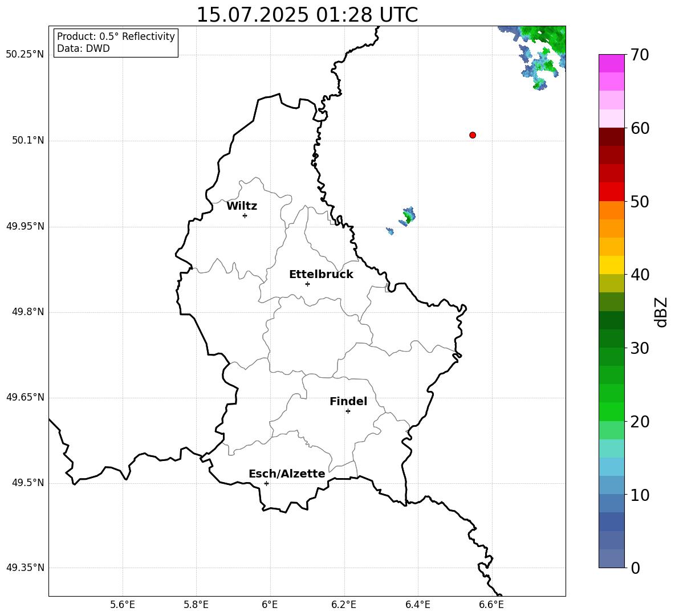Viewport: 675px width, 616px height.
Task: Click the 49.65°N latitude label
Action: point(25,397)
